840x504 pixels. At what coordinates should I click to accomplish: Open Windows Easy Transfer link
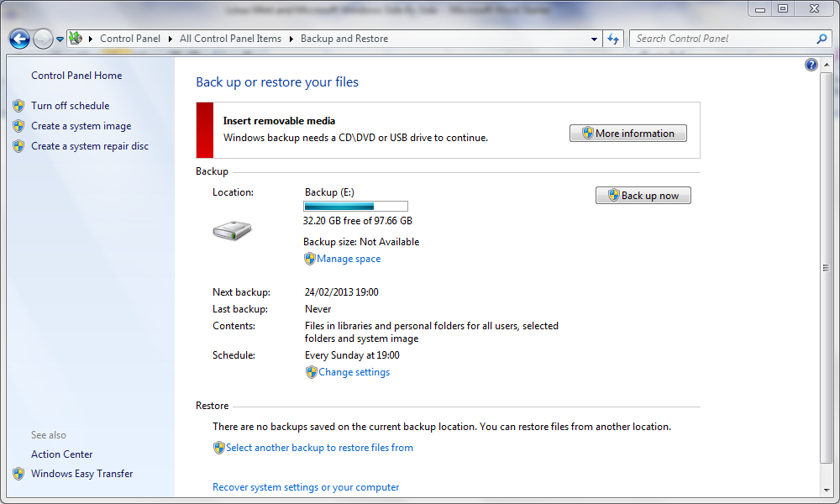tap(82, 474)
